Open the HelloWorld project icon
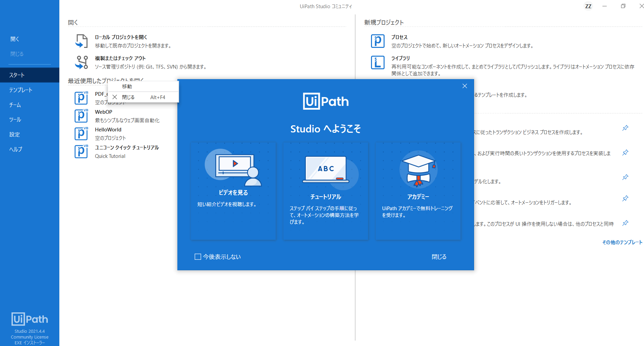The height and width of the screenshot is (346, 644). coord(81,133)
